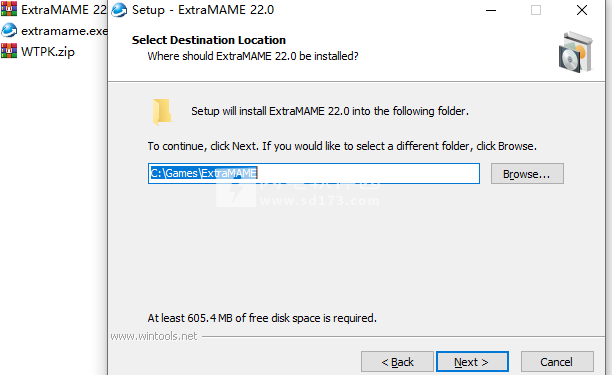The image size is (612, 375).
Task: Click the ExtraMAME 22 archive icon
Action: (9, 9)
